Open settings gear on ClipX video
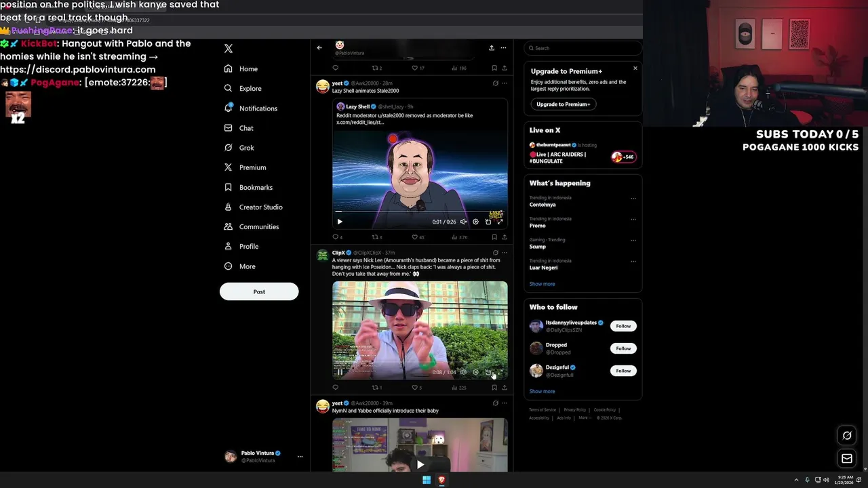Image resolution: width=868 pixels, height=488 pixels. coord(475,371)
